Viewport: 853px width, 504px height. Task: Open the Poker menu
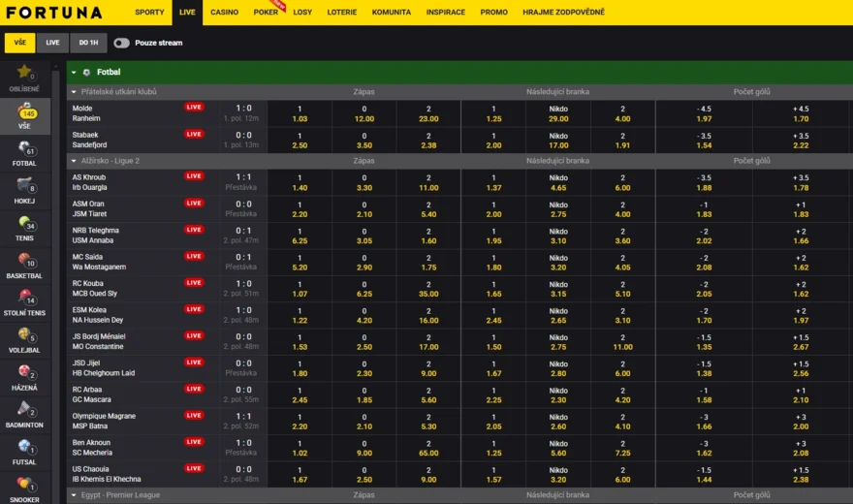click(266, 12)
